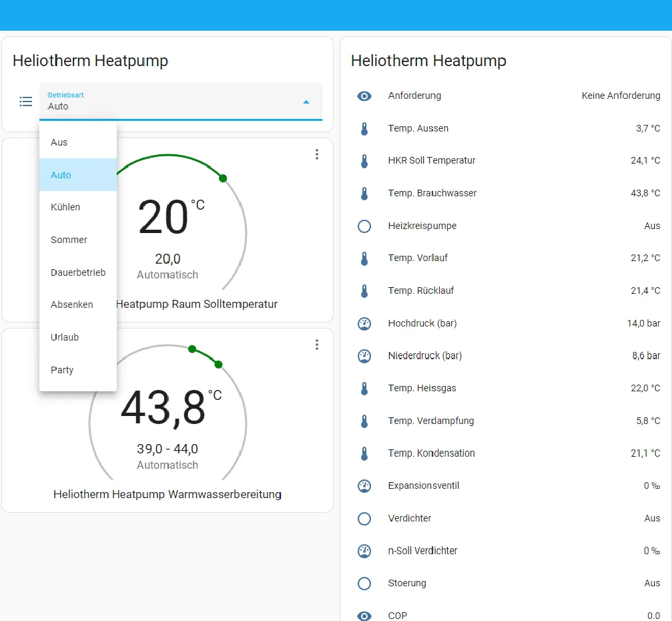Image resolution: width=672 pixels, height=621 pixels.
Task: Open the three-dot menu on the Raum Solltemperatur card
Action: [317, 154]
